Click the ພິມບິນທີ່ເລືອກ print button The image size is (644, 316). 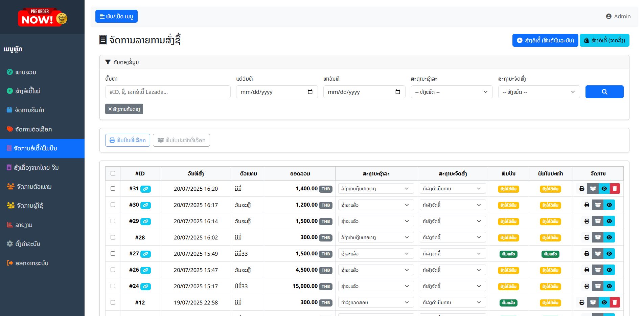coord(128,140)
